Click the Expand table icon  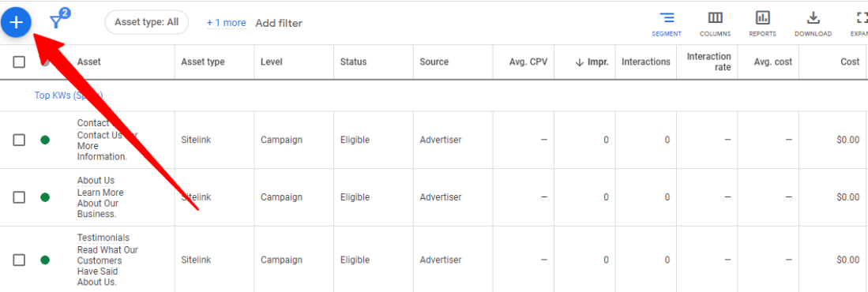(862, 18)
